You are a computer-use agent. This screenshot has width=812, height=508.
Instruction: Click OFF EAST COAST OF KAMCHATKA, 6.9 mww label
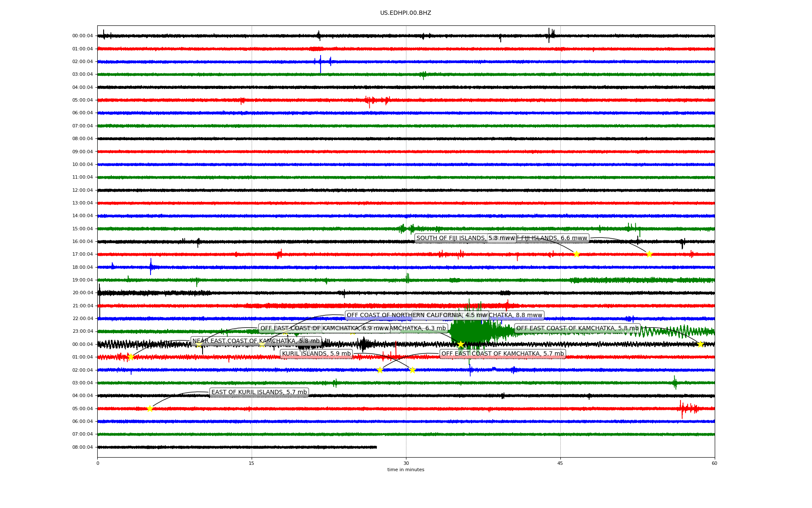pos(324,329)
